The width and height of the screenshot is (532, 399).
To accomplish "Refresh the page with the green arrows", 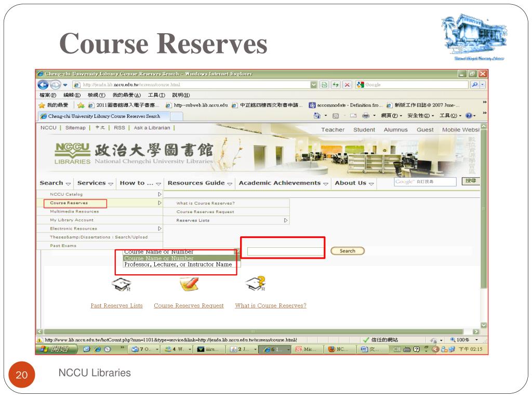I will (336, 85).
